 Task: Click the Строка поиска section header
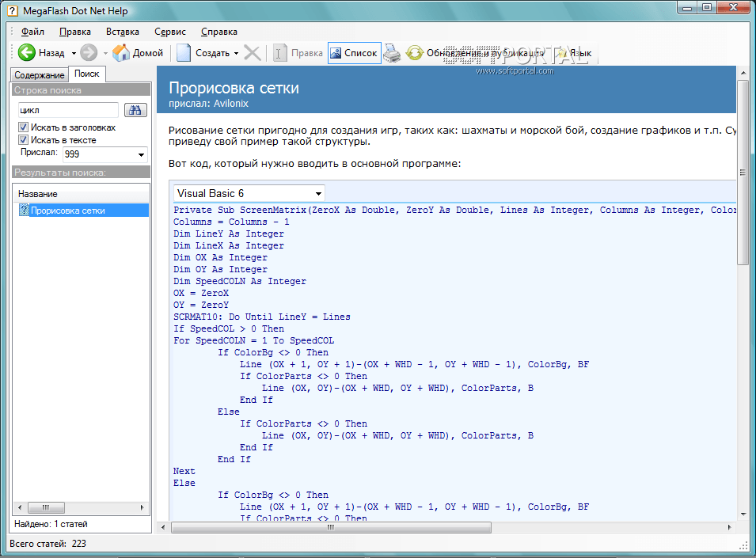81,90
